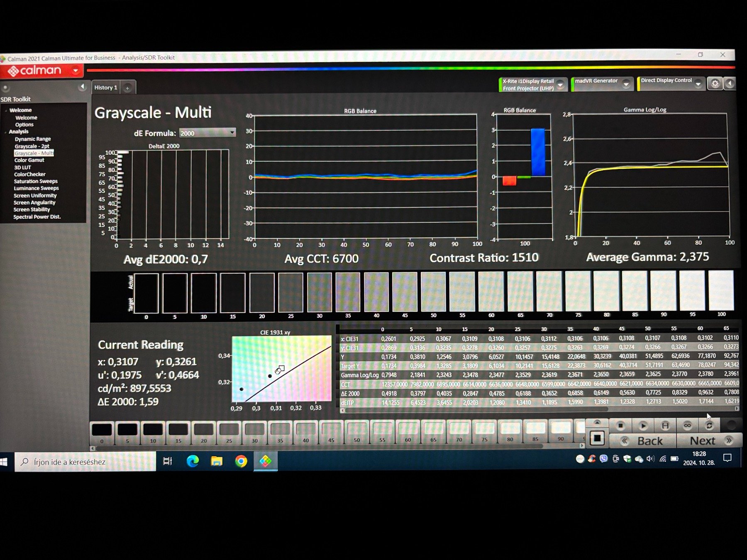Open the settings gear icon
Screen dimensions: 747x560
715,84
